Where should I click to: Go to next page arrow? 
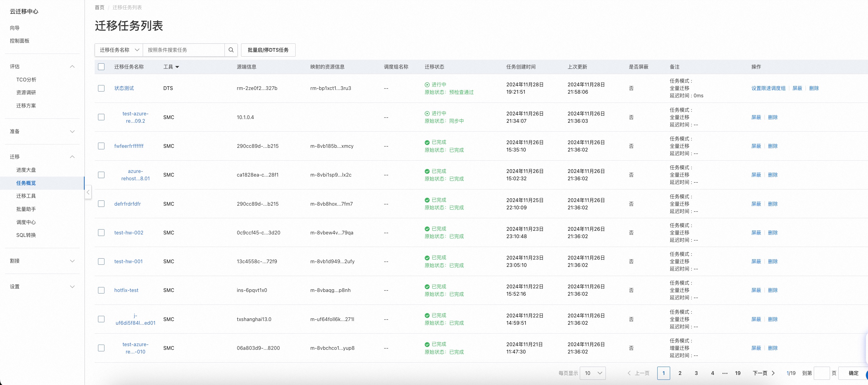(773, 373)
